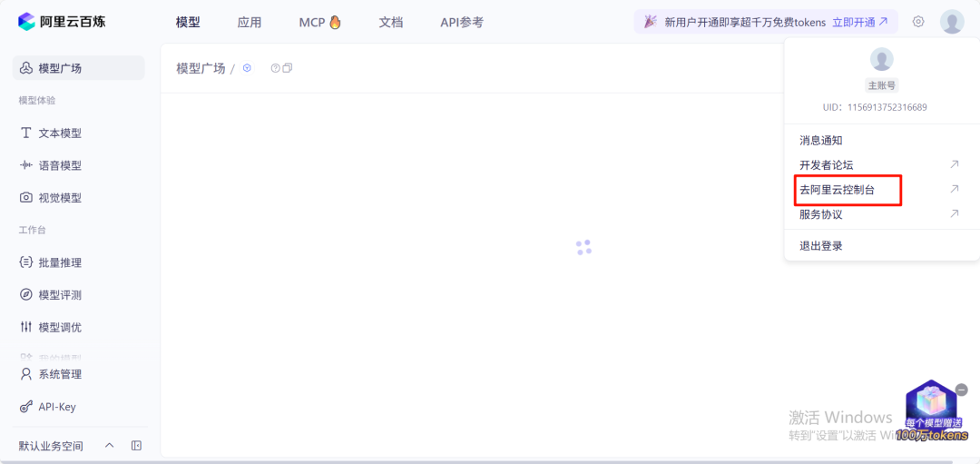The image size is (980, 464).
Task: Open the blue model icon in the breadcrumb
Action: tap(247, 68)
